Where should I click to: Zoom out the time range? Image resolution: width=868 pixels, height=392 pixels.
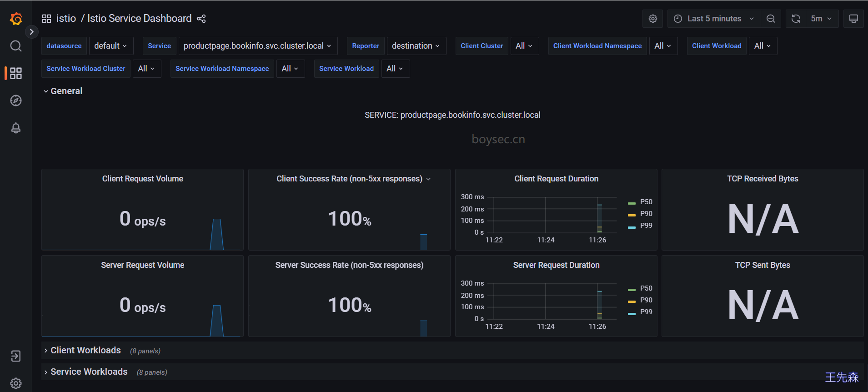click(771, 19)
